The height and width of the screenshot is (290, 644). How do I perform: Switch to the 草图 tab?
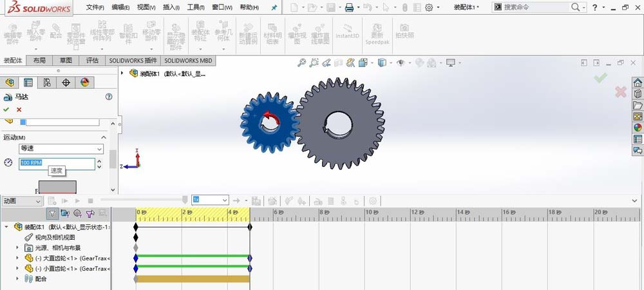[x=66, y=61]
